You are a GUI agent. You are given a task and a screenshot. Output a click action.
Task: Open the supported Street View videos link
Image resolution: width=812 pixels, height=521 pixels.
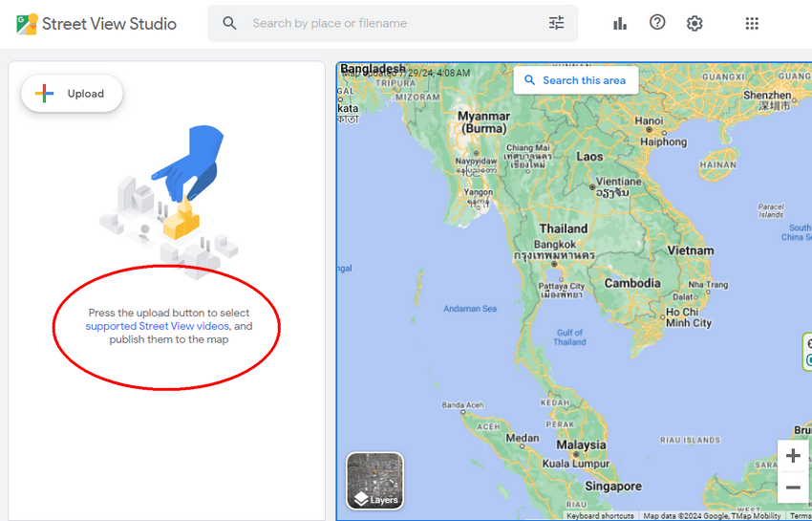coord(157,326)
